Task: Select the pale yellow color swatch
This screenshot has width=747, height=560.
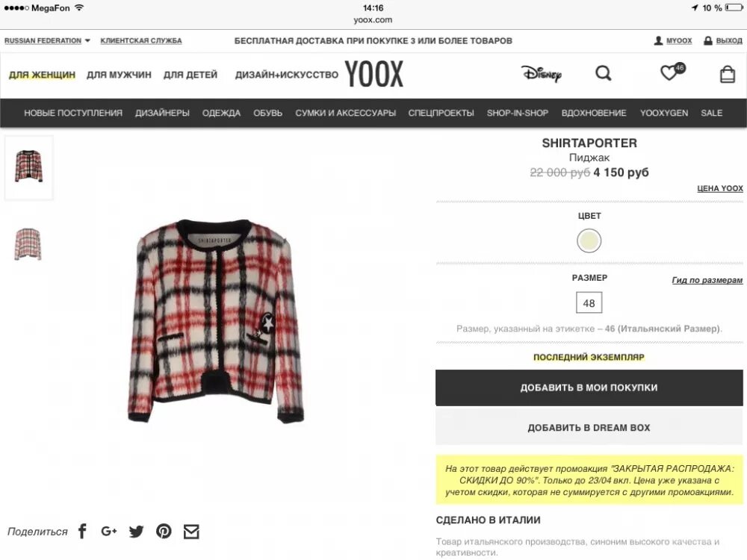Action: tap(589, 240)
